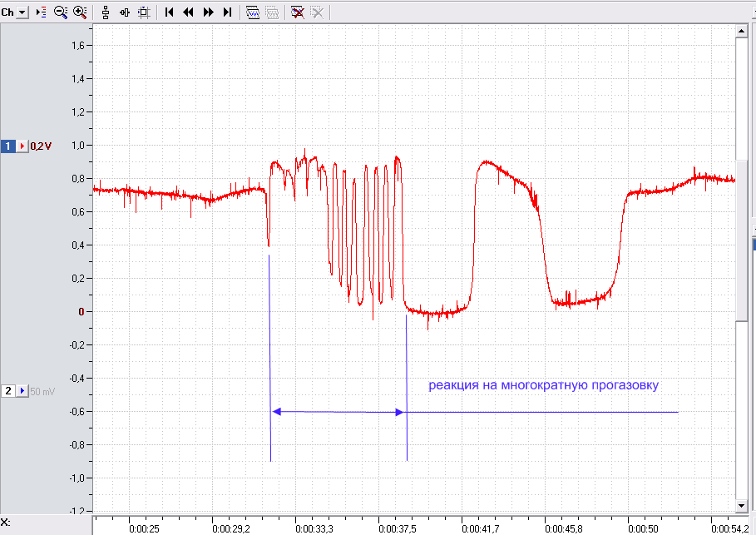
Task: Click the horizontal center align icon
Action: (x=125, y=12)
